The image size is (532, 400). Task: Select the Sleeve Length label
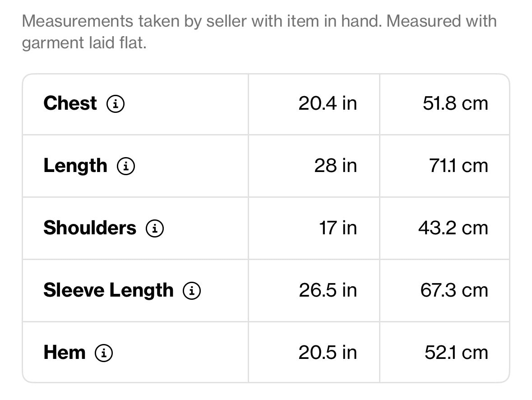[x=109, y=291]
